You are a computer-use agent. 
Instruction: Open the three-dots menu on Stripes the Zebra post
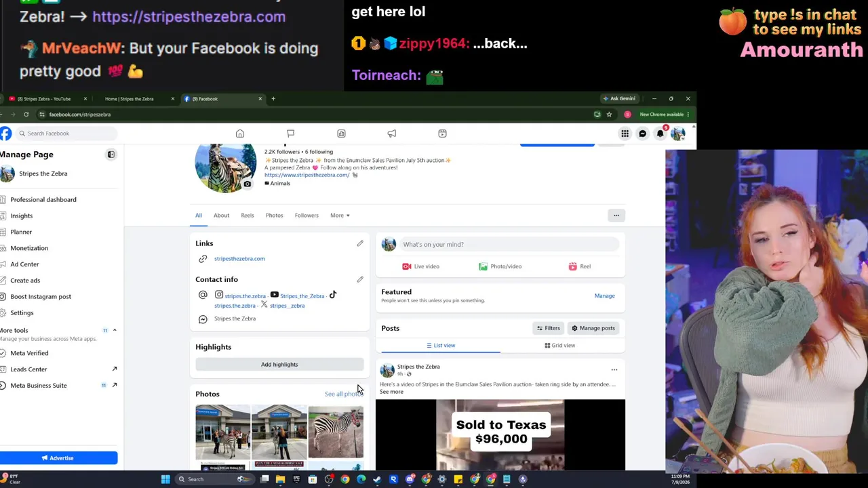tap(614, 370)
